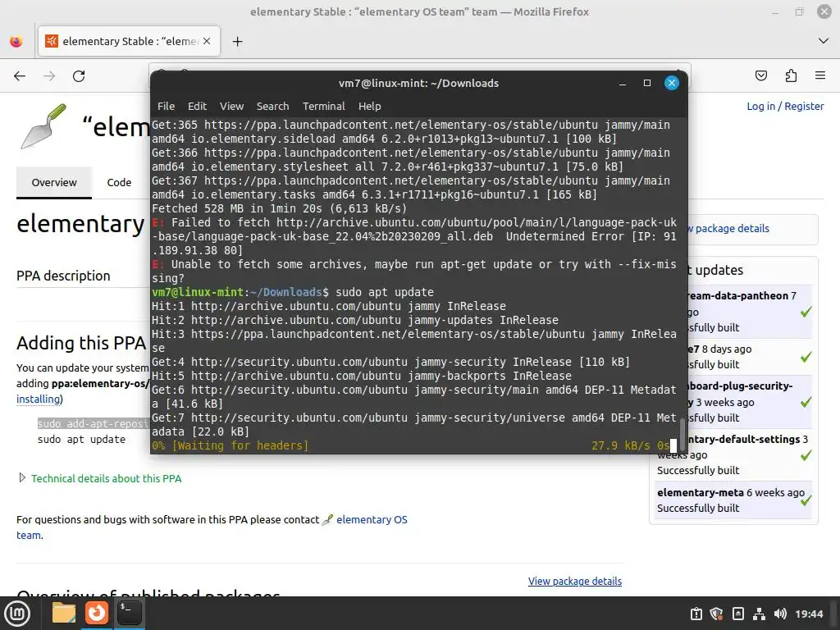The image size is (840, 630).
Task: Close the terminal window
Action: click(x=672, y=83)
